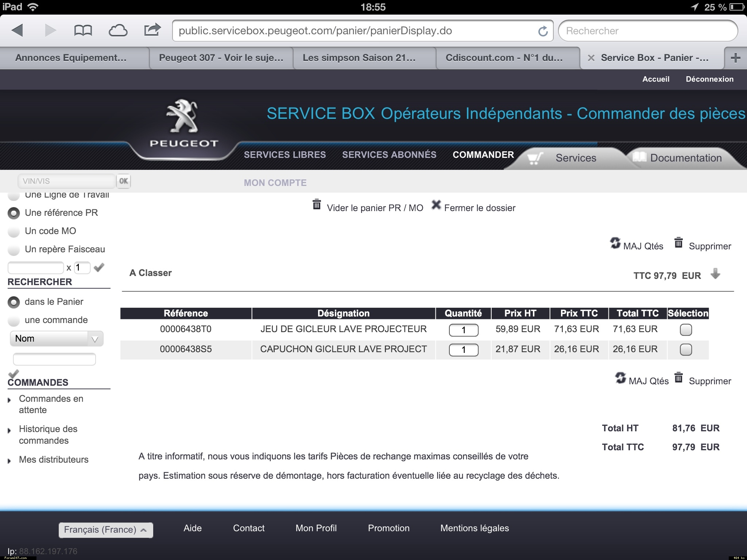
Task: Reload the page with refresh icon
Action: click(543, 31)
